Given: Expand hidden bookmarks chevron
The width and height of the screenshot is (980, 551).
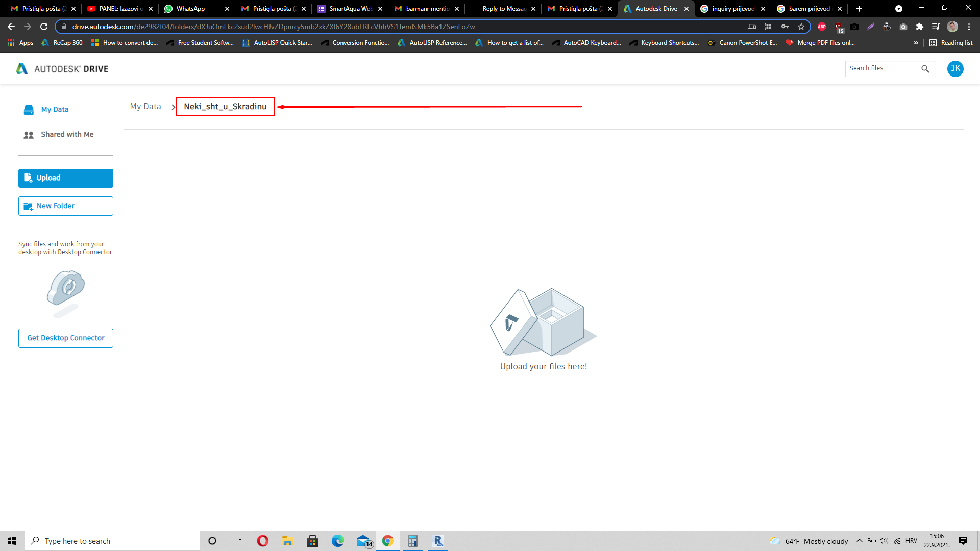Looking at the screenshot, I should point(916,43).
